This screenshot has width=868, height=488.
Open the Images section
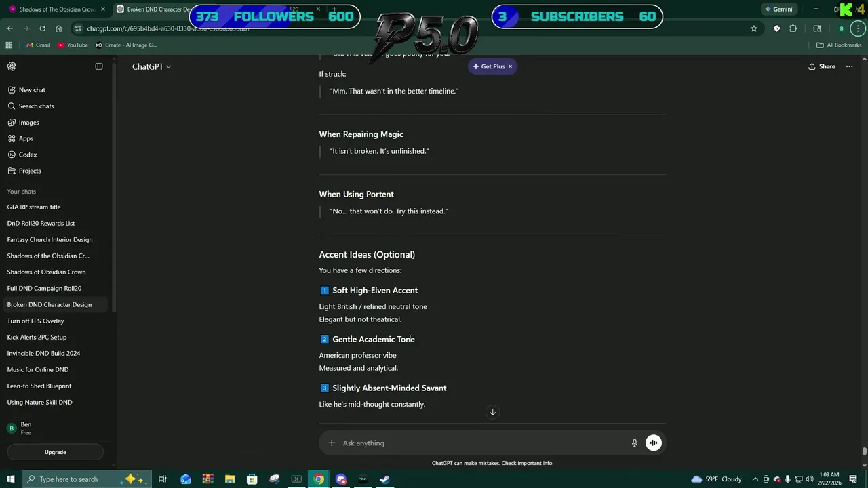pos(56,122)
